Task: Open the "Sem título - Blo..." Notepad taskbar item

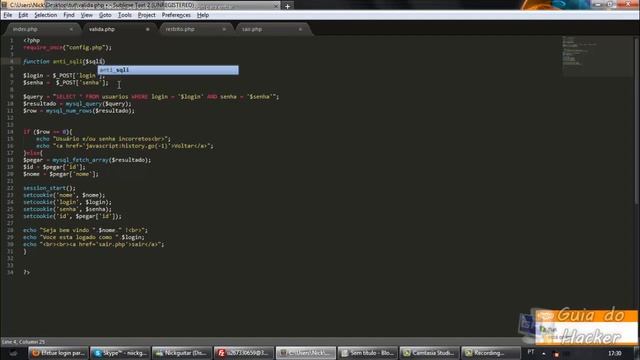Action: (367, 353)
